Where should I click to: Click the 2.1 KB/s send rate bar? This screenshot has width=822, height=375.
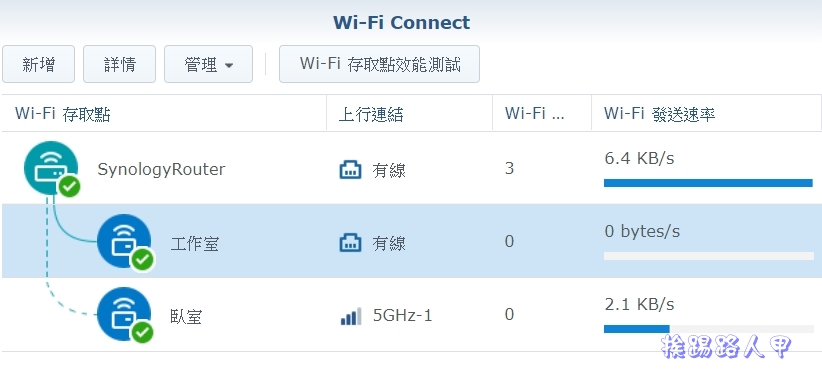(x=708, y=329)
